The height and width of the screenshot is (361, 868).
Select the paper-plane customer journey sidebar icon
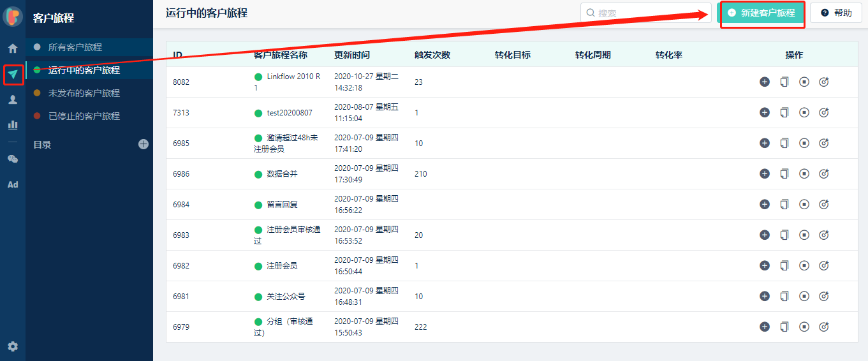[x=12, y=75]
